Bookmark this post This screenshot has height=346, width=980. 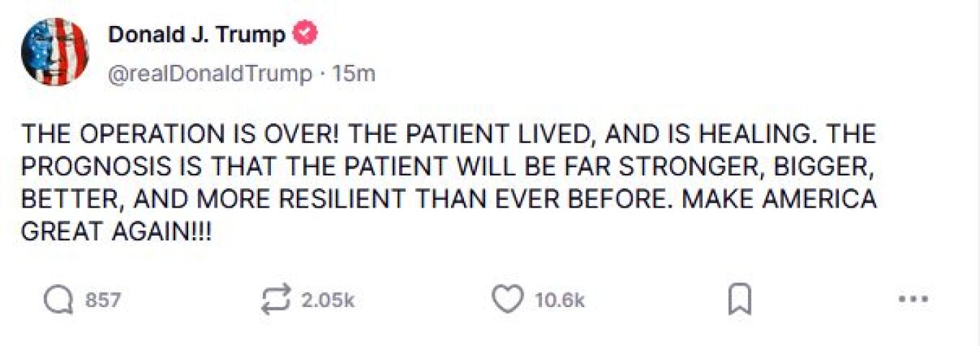(x=739, y=300)
